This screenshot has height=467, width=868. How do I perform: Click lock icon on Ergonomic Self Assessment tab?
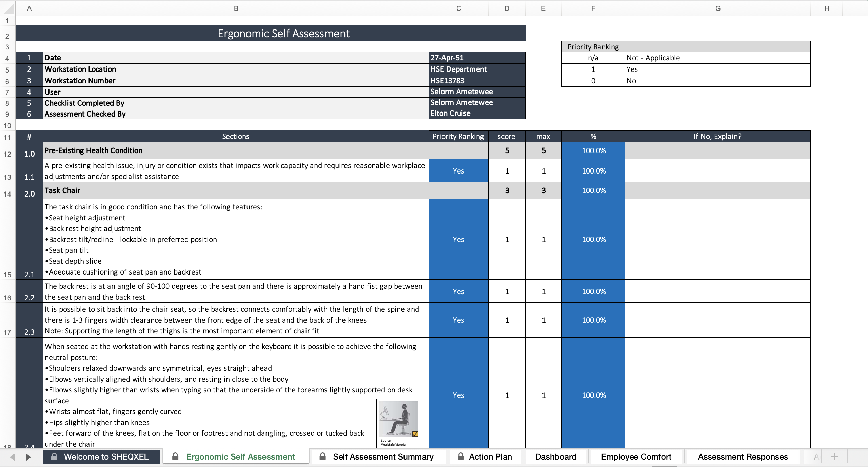click(175, 456)
